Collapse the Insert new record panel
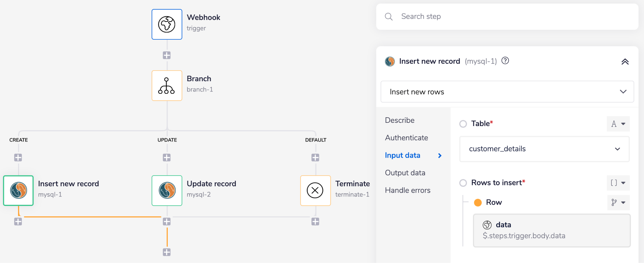 click(x=625, y=62)
